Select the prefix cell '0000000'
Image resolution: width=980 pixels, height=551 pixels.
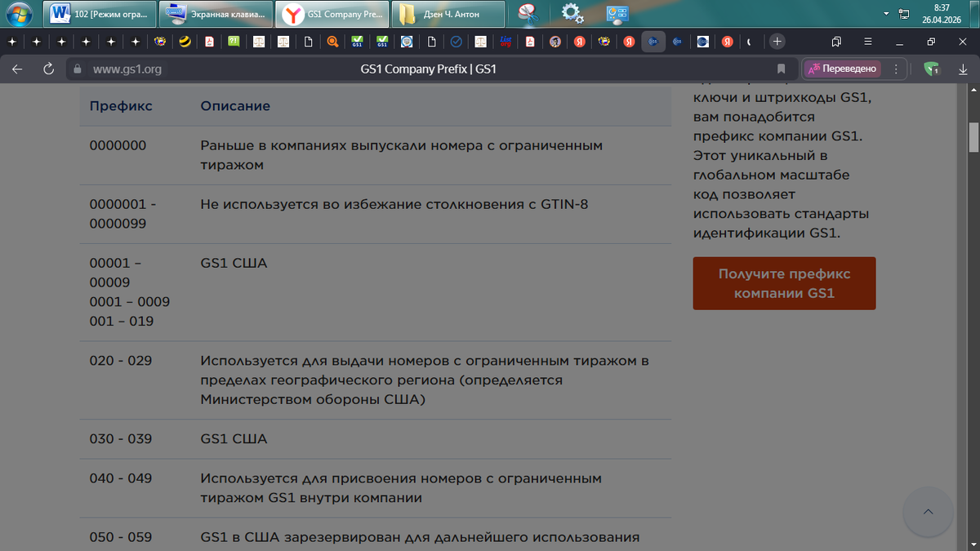118,145
